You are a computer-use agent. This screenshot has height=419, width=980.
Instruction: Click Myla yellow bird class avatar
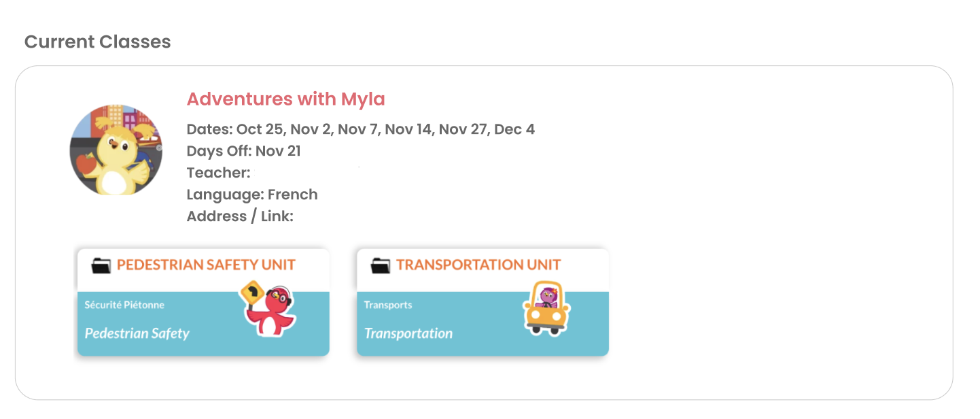(x=116, y=150)
